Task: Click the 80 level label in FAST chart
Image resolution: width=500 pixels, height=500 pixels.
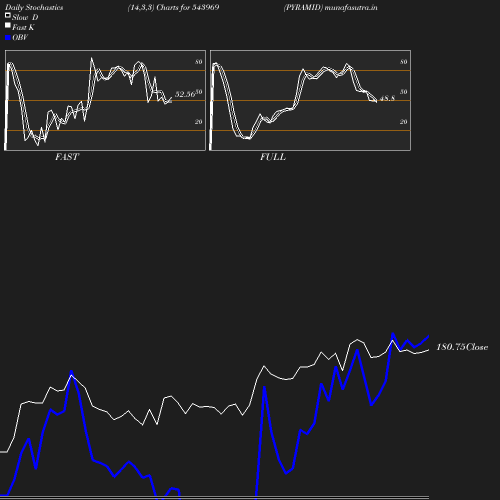Action: tap(199, 62)
